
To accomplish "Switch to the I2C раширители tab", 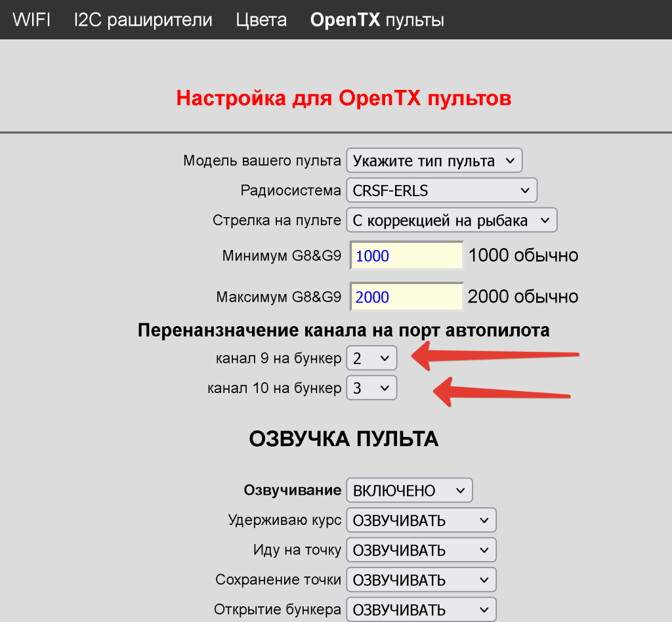I will [143, 20].
